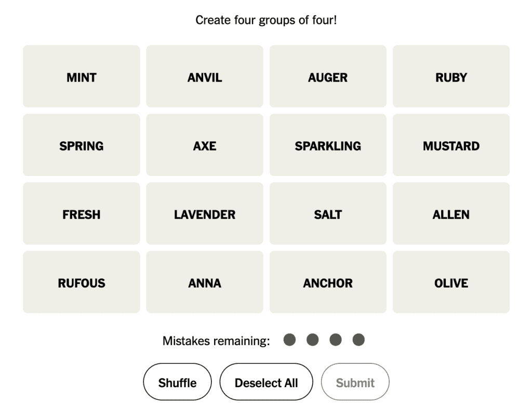Select the OLIVE word tile
The height and width of the screenshot is (409, 532).
(451, 282)
